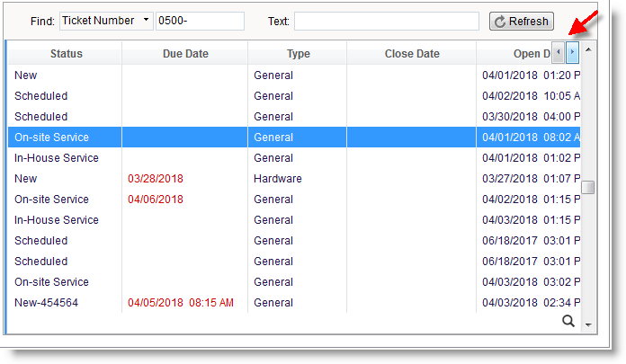Click the Open Date column header
Screen dimensions: 626x364
[x=513, y=54]
